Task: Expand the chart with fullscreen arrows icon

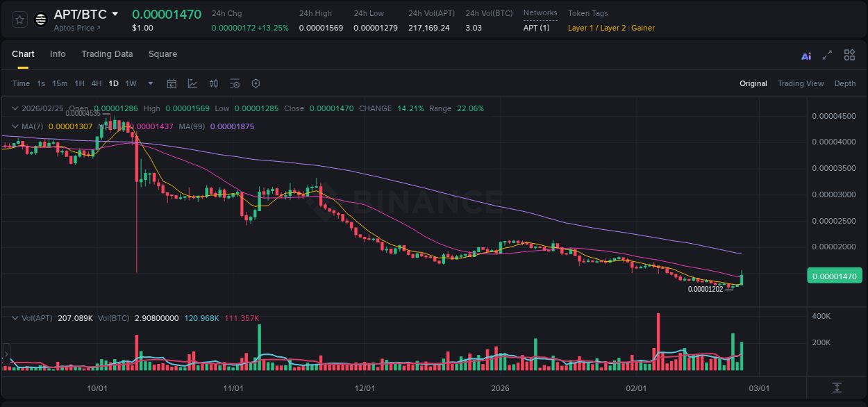Action: pyautogui.click(x=827, y=54)
